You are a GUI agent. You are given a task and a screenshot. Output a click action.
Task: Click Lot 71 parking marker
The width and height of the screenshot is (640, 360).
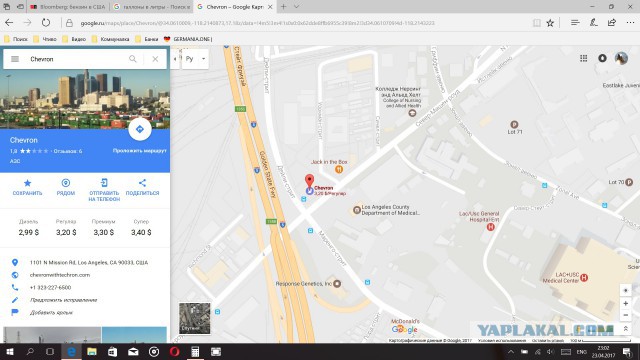point(514,124)
